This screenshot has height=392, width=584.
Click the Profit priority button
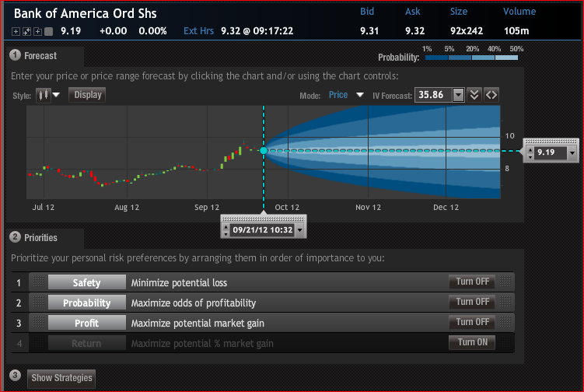tap(87, 323)
